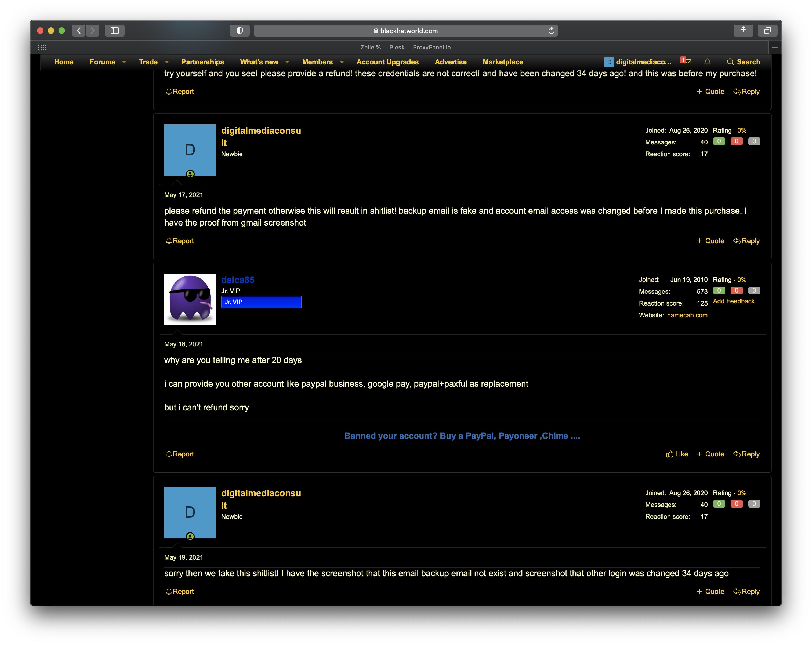Click the blackhatworld.com address bar
The height and width of the screenshot is (645, 812).
tap(406, 31)
